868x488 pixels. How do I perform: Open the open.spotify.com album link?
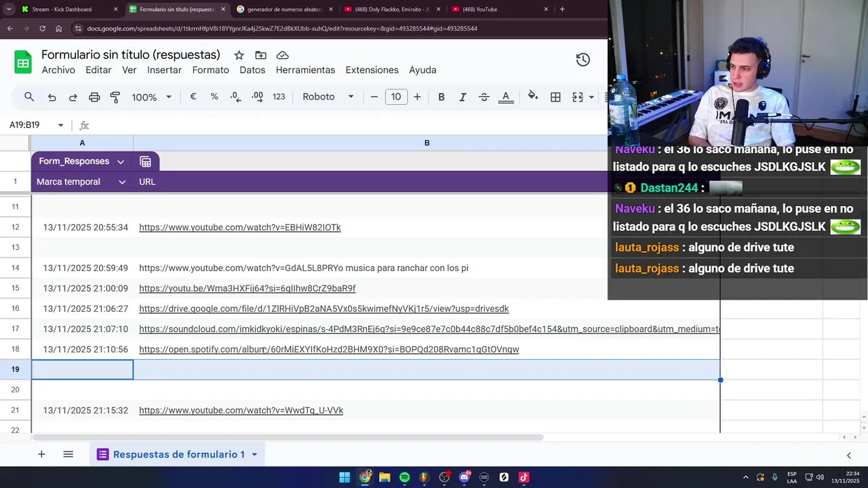click(329, 349)
